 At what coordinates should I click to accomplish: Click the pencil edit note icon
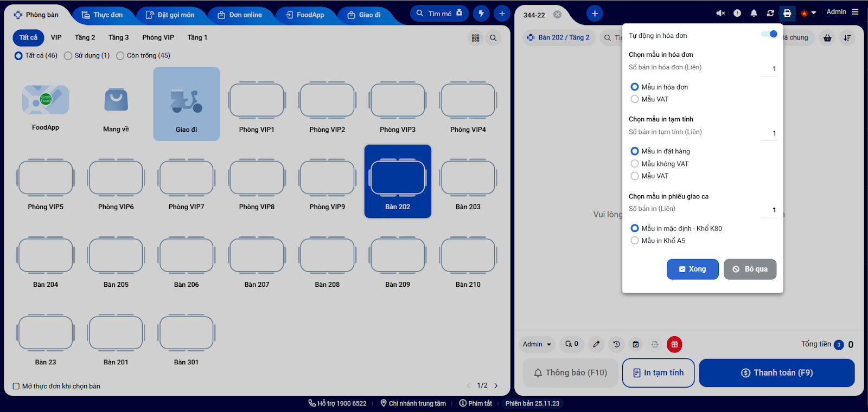[x=596, y=344]
